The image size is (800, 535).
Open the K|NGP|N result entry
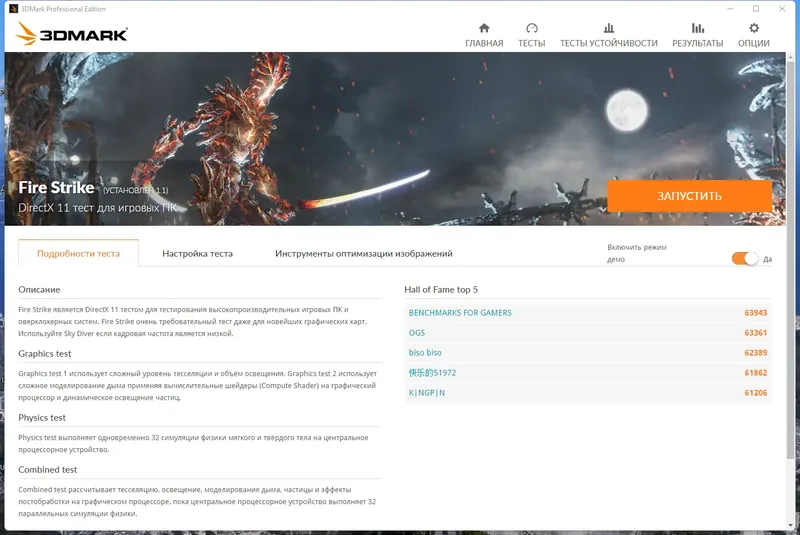tap(427, 393)
